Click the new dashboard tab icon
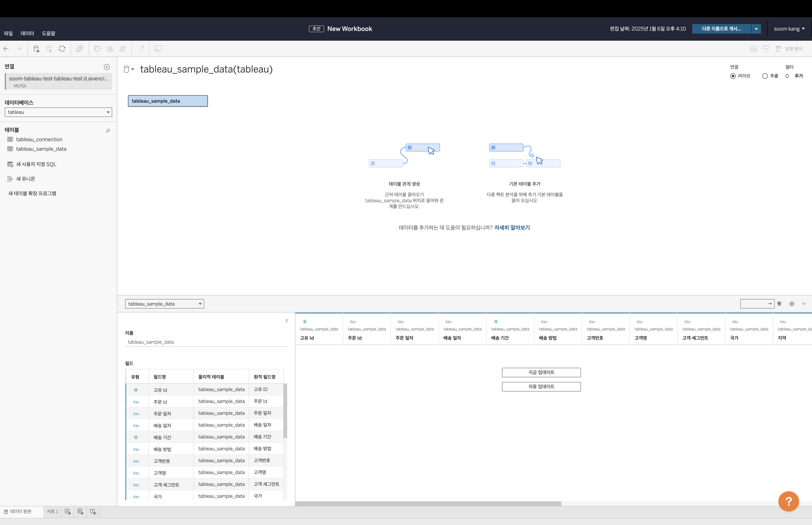 [80, 512]
